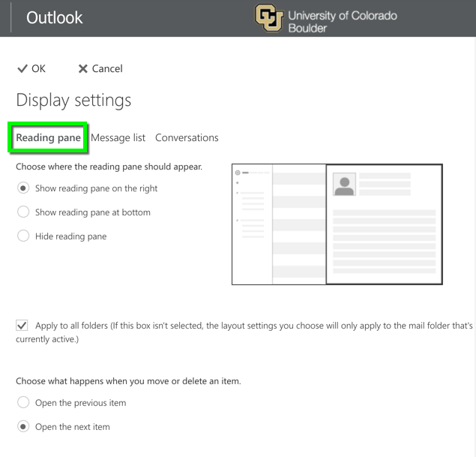
Task: Switch to the Conversations tab
Action: [x=187, y=137]
